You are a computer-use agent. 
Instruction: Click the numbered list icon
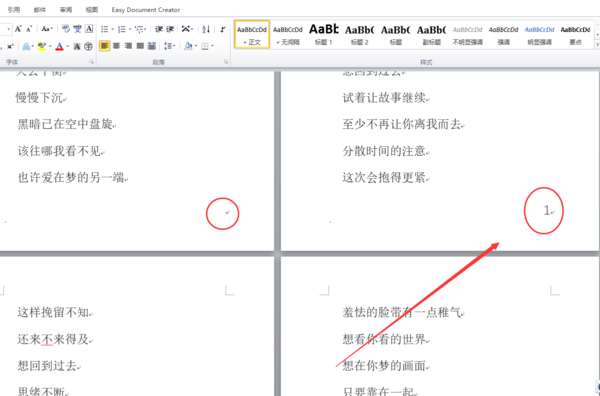point(122,29)
